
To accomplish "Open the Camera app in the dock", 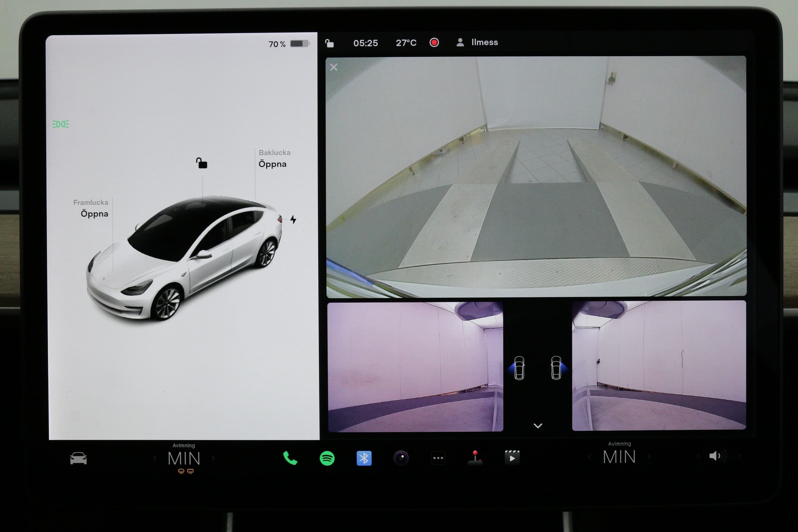I will pos(401,458).
